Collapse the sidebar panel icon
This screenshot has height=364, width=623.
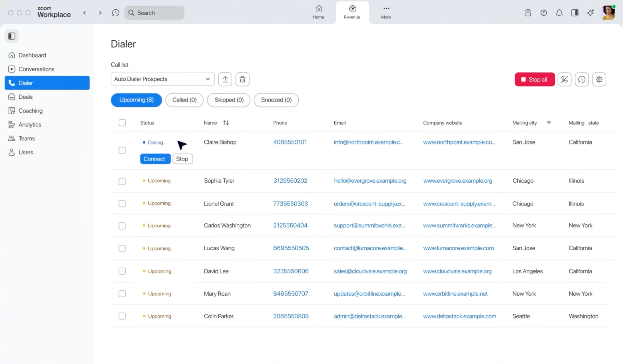[12, 36]
